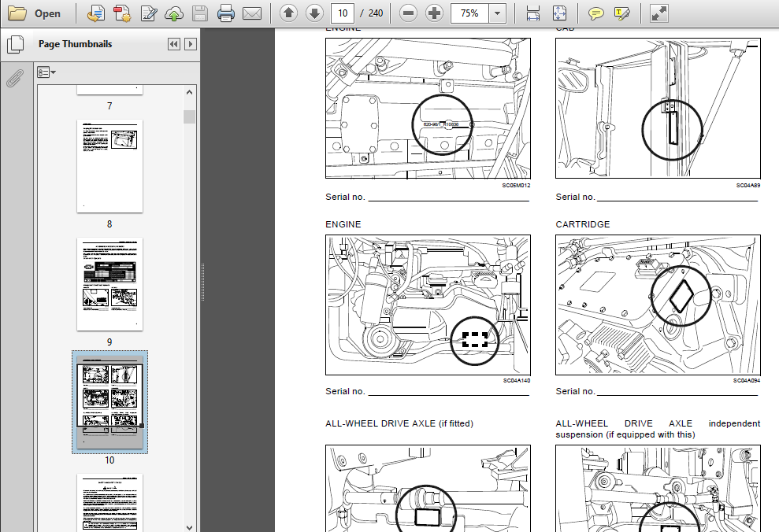Go to the previous page with up arrow
The image size is (779, 532).
click(288, 13)
